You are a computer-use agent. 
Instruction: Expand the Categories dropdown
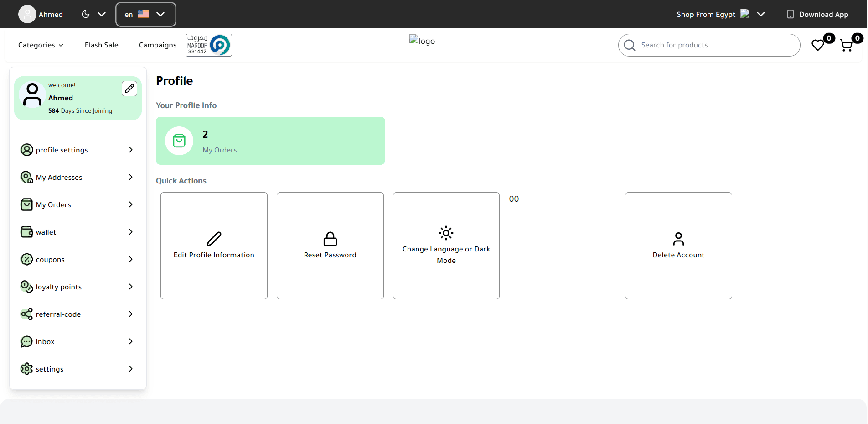tap(41, 45)
